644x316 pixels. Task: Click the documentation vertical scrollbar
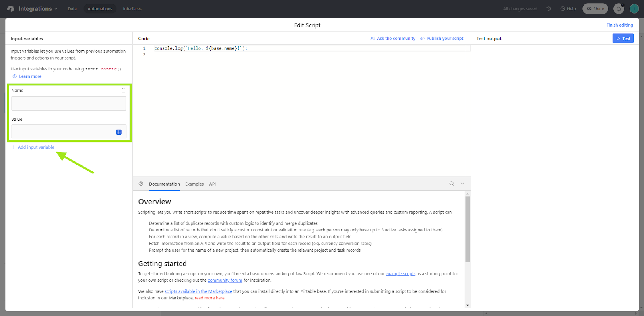coord(468,229)
